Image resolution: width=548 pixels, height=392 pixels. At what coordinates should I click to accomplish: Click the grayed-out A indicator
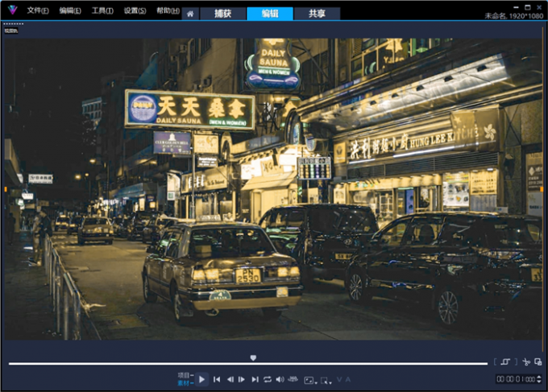point(348,379)
